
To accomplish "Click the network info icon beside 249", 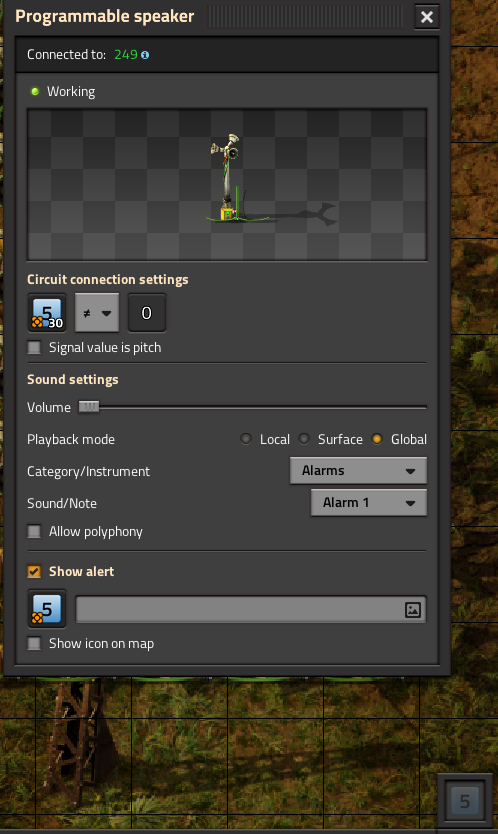I will click(x=145, y=55).
